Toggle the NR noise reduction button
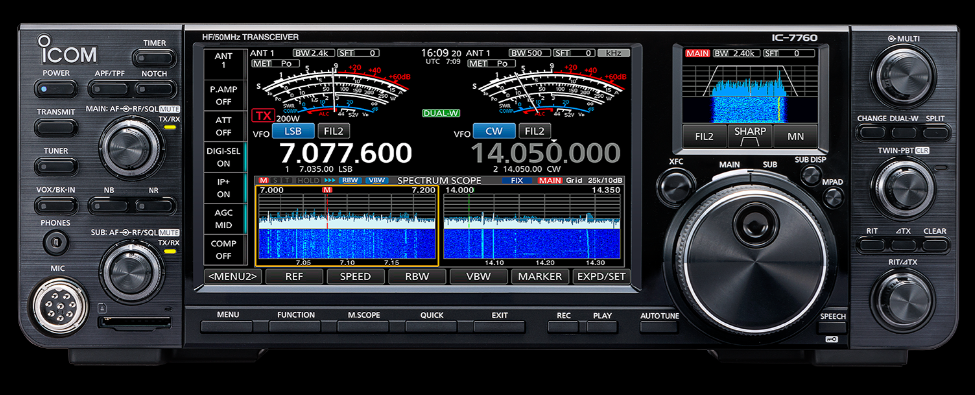 click(156, 205)
